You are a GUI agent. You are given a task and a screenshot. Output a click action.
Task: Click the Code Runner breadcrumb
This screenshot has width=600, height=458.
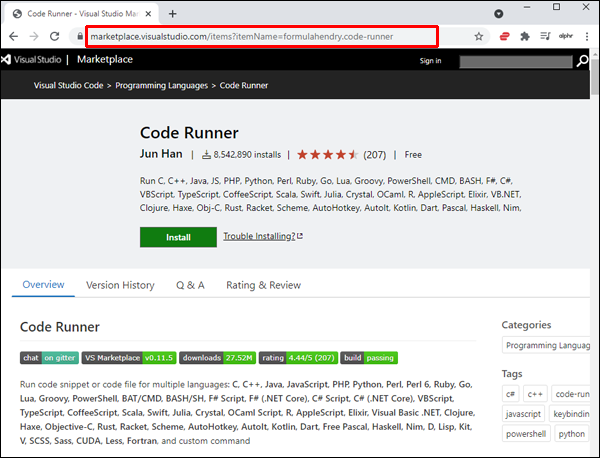coord(244,85)
